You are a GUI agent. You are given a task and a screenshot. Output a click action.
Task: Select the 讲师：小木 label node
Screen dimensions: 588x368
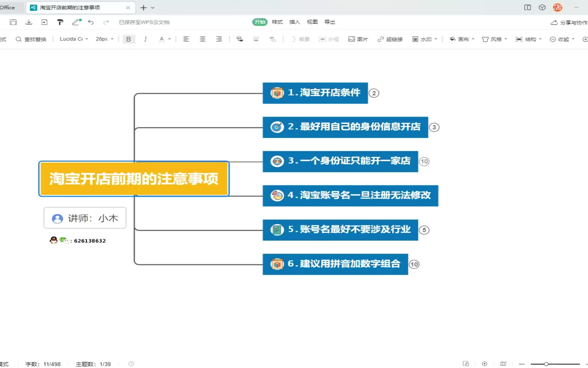pyautogui.click(x=85, y=218)
